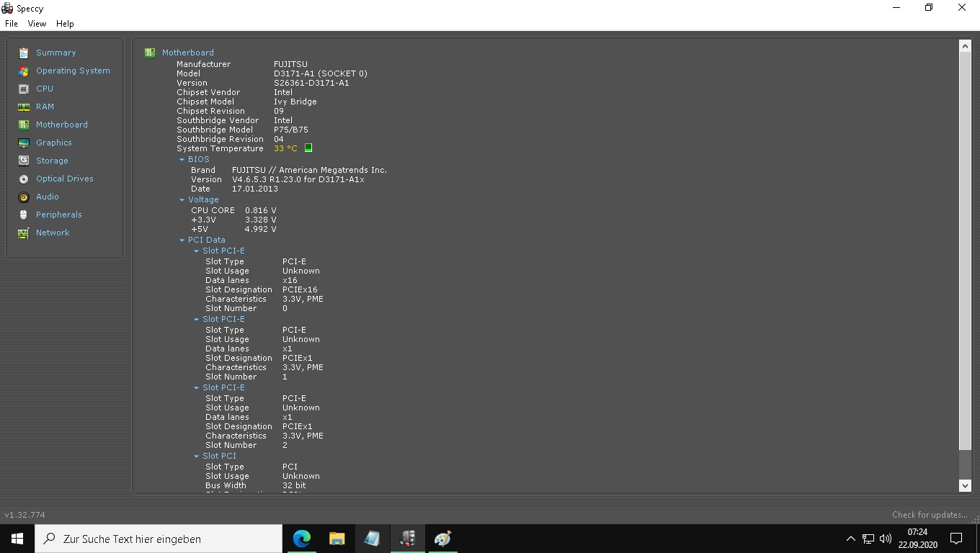Open the Help menu
Viewport: 980px width, 553px height.
point(65,24)
